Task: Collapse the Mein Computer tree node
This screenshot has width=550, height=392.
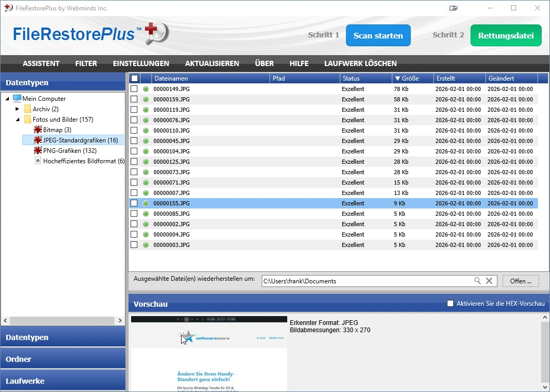Action: [7, 98]
